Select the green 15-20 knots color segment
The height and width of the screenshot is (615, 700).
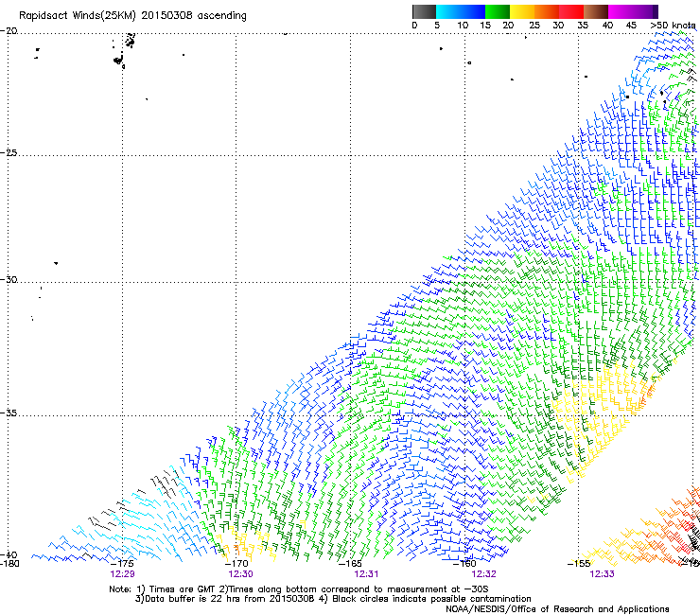coord(498,11)
